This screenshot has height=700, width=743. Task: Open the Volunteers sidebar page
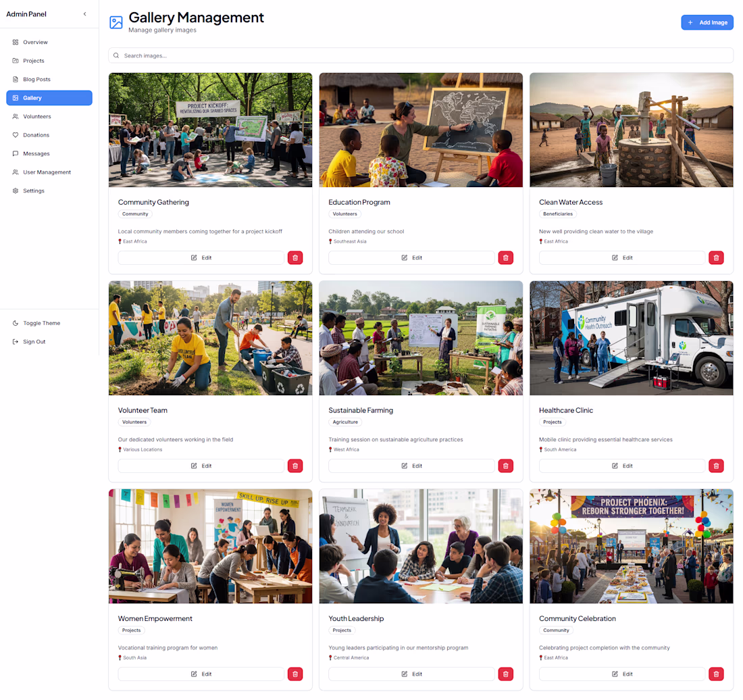click(x=49, y=116)
